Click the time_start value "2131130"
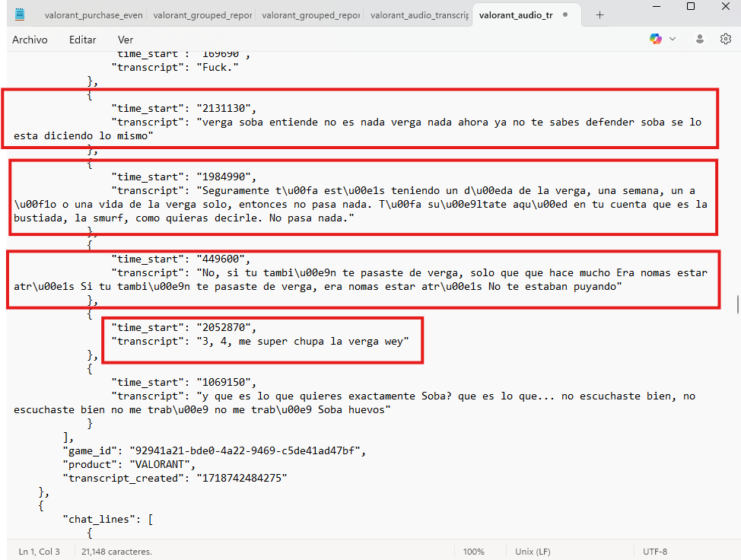Screen dimensions: 741x560 coord(223,108)
